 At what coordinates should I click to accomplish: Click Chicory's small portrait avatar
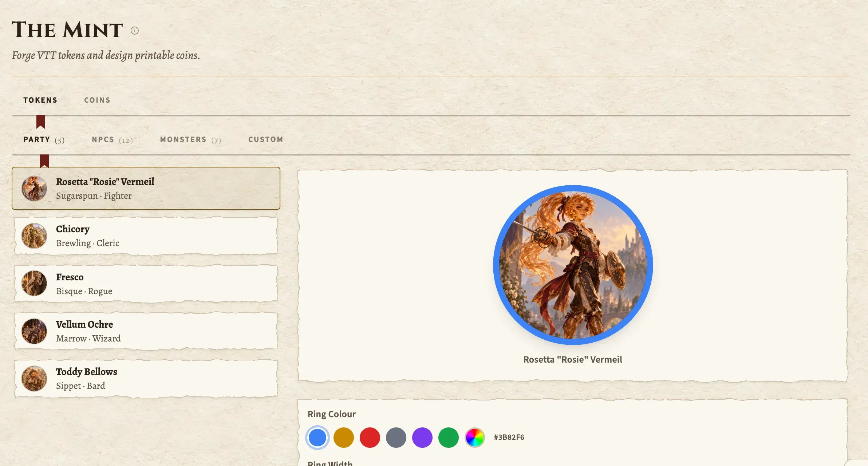coord(34,236)
